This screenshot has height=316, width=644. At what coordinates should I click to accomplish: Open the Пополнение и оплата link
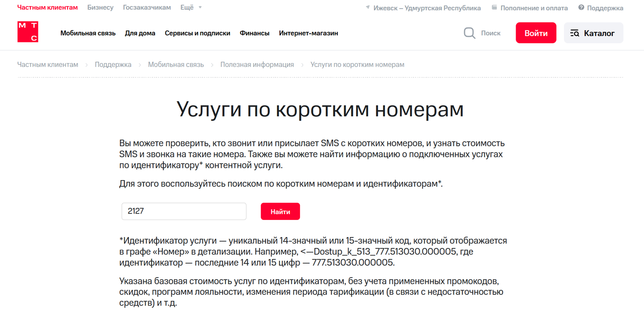[x=534, y=8]
